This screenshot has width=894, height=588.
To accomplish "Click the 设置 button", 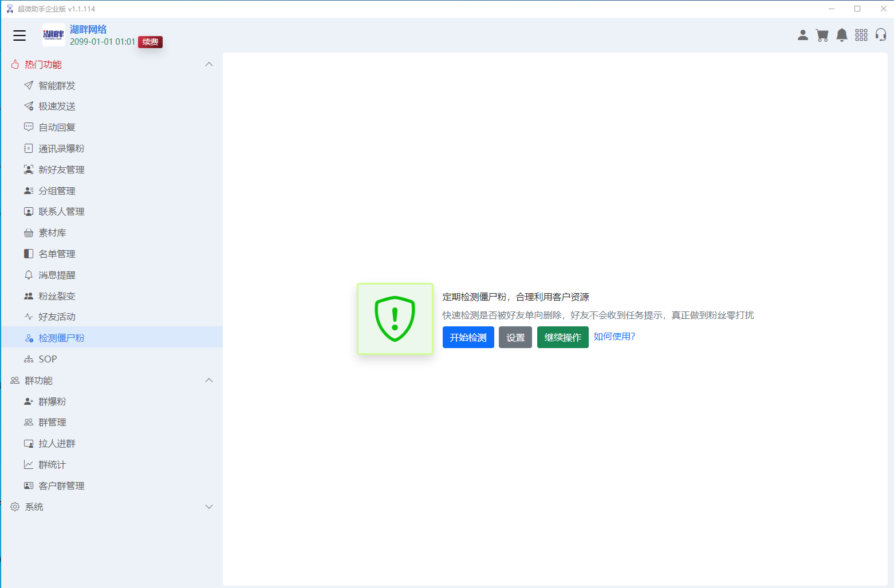I will click(x=515, y=337).
